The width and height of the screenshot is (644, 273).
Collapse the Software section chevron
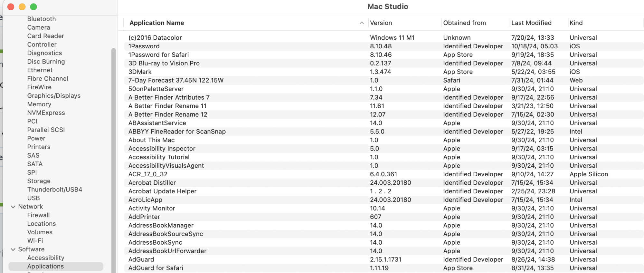click(13, 249)
